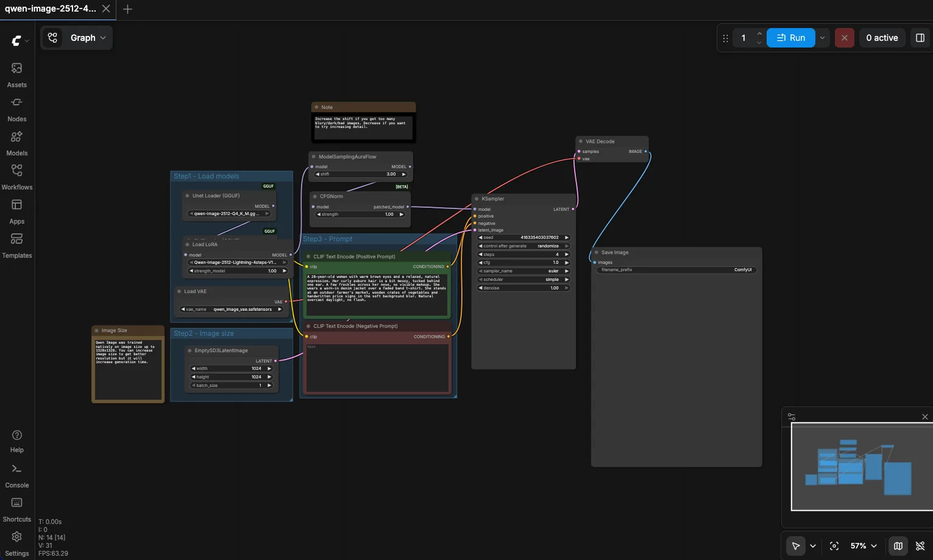The width and height of the screenshot is (933, 560).
Task: Close the minimap panel
Action: tap(925, 417)
